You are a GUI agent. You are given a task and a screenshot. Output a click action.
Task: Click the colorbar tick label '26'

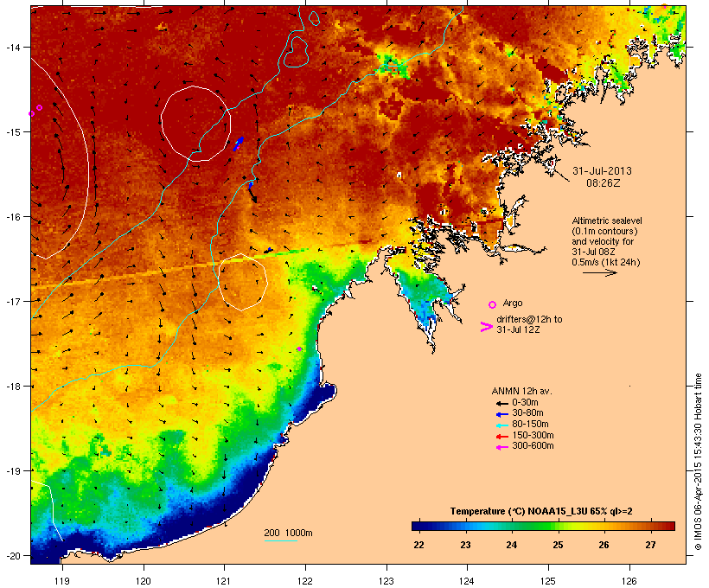point(604,545)
